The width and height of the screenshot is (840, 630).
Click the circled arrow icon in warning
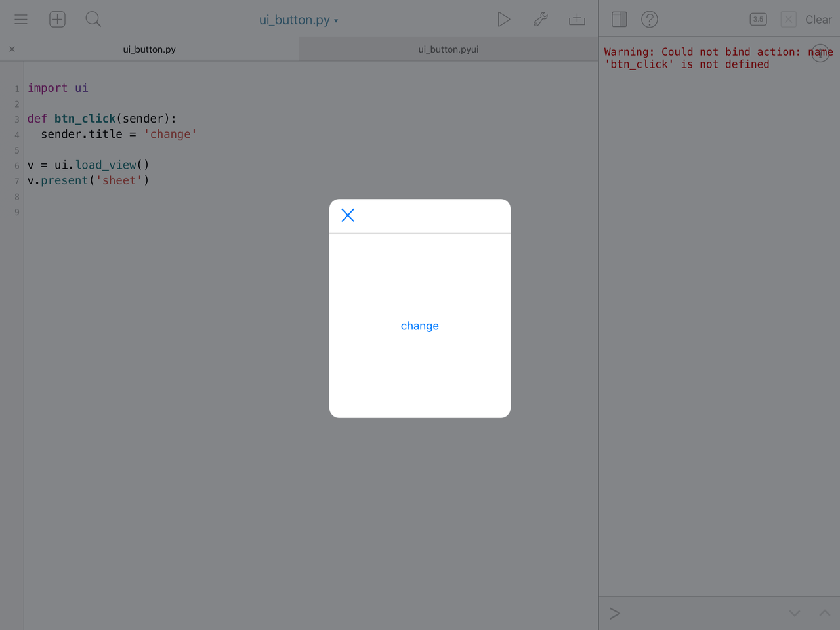tap(820, 54)
